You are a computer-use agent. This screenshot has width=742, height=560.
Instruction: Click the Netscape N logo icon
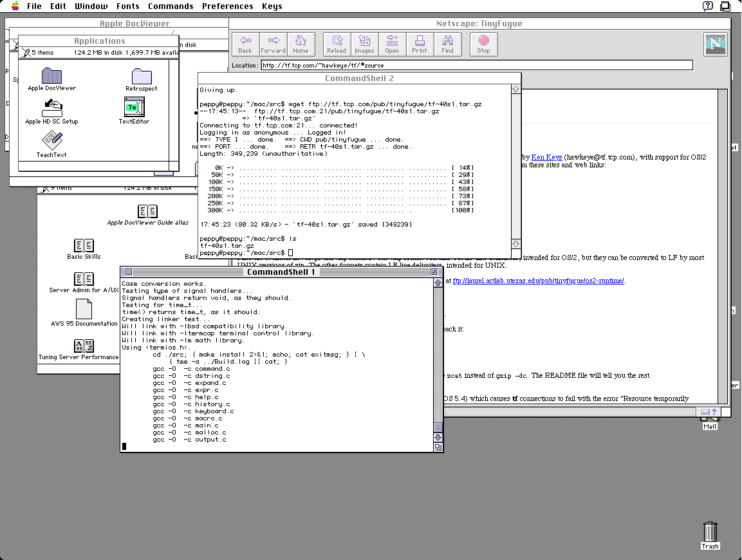pos(715,44)
